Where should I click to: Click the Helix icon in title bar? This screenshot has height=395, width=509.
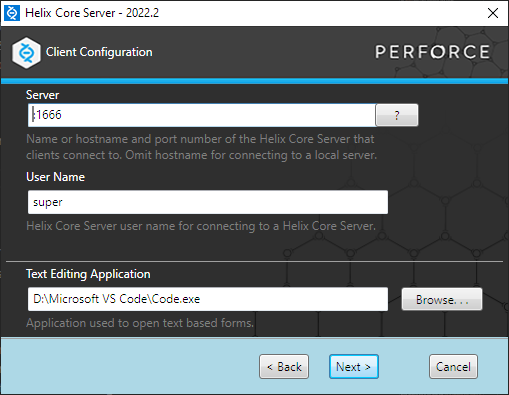[x=12, y=13]
